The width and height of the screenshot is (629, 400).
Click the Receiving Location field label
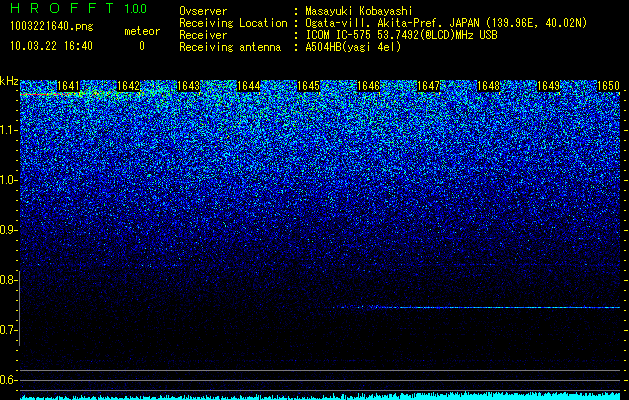pos(233,23)
